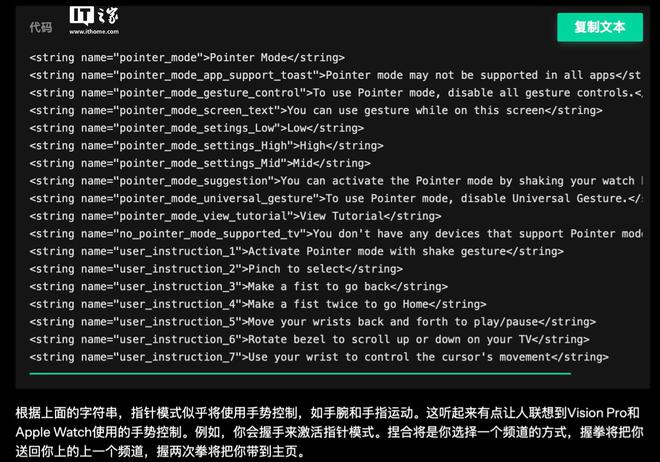660x462 pixels.
Task: Click the Chinese article paragraph below the code
Action: [330, 432]
